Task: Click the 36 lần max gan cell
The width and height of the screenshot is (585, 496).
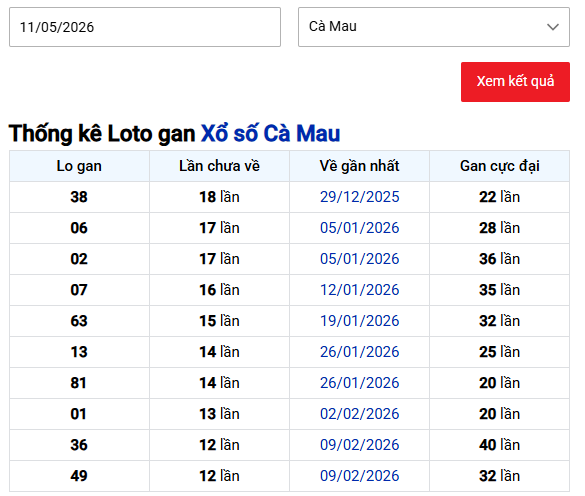Action: [500, 259]
